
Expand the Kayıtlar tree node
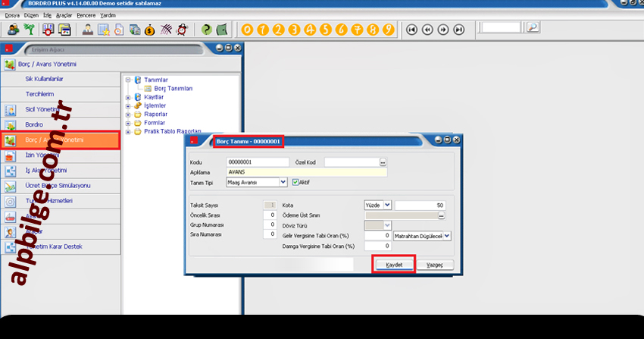point(128,97)
